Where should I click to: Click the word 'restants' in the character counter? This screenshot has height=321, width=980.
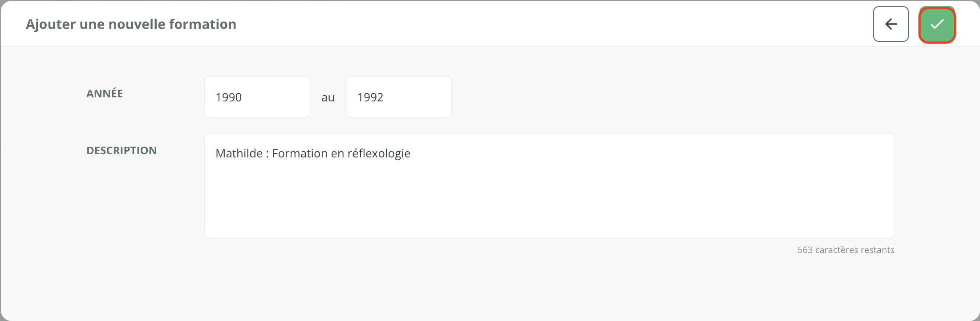pos(876,250)
